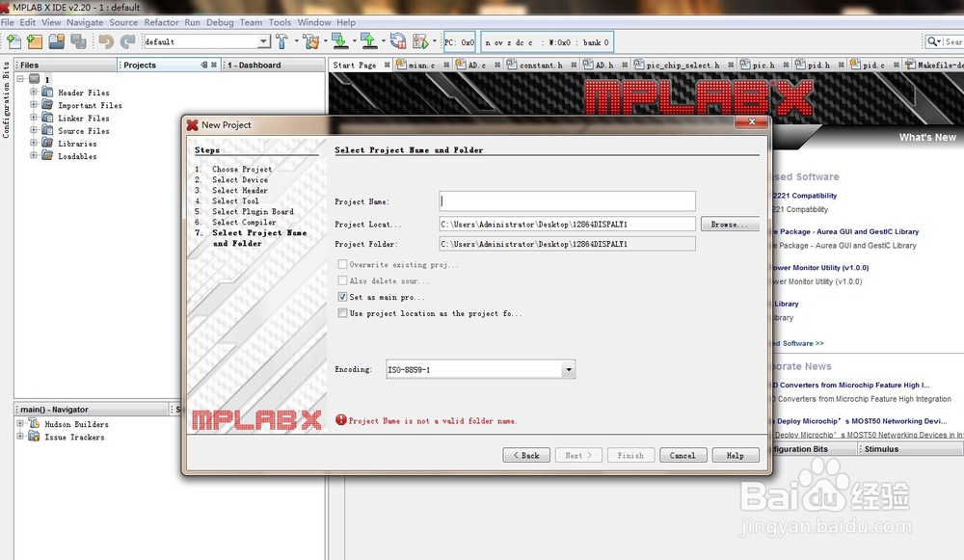Click the Open Project toolbar icon
This screenshot has width=964, height=560.
click(x=57, y=41)
